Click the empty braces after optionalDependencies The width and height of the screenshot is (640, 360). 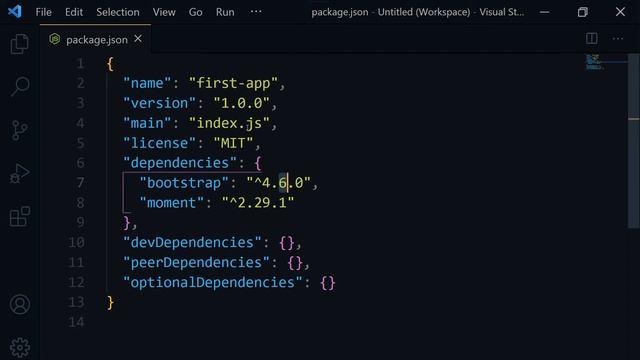pos(328,283)
